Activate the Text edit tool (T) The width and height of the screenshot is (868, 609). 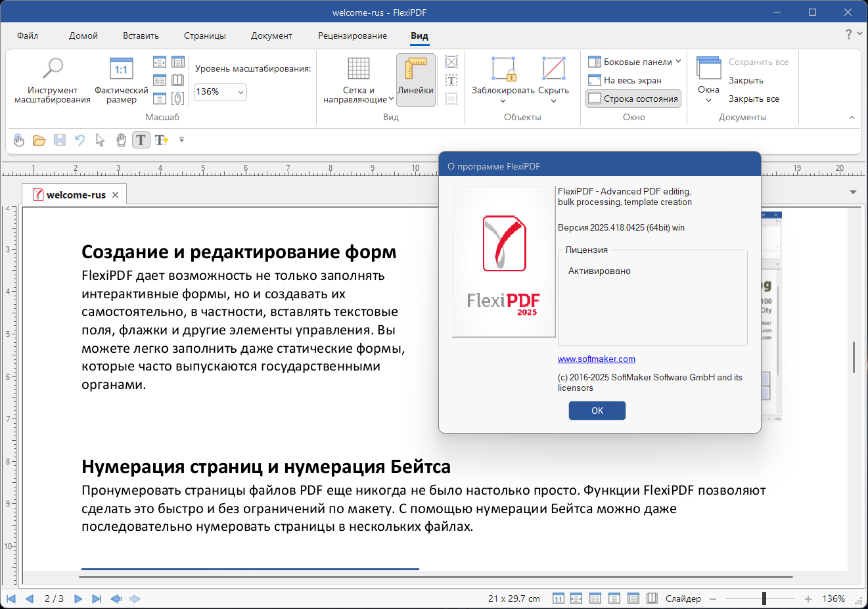click(141, 140)
